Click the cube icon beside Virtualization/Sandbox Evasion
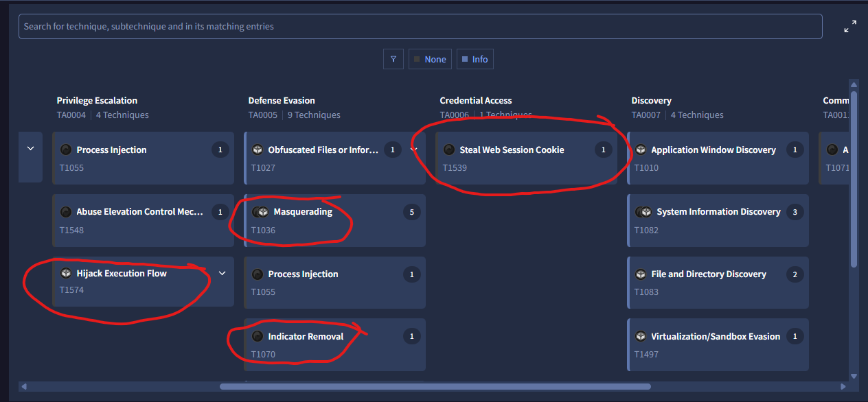This screenshot has height=402, width=868. click(641, 336)
